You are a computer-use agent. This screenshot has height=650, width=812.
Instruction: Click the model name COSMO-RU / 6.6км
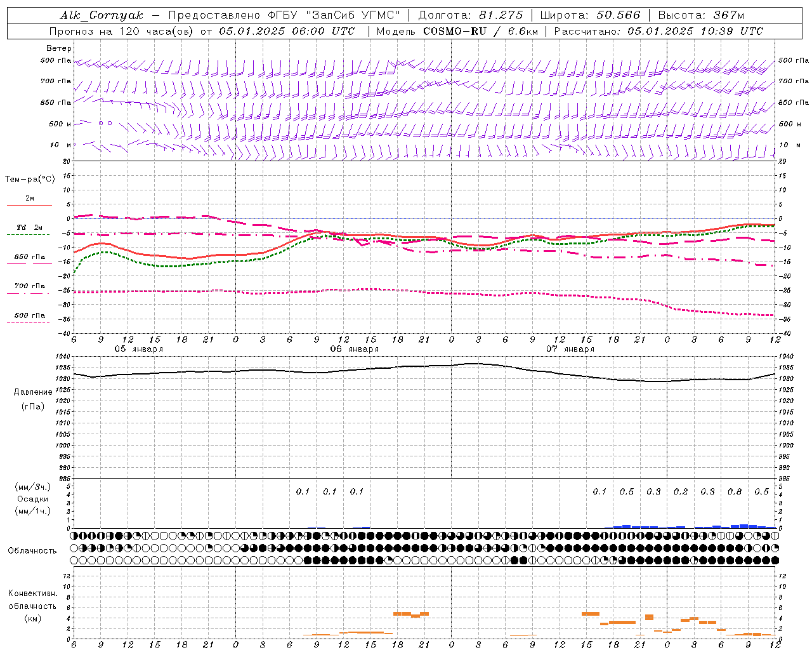480,31
